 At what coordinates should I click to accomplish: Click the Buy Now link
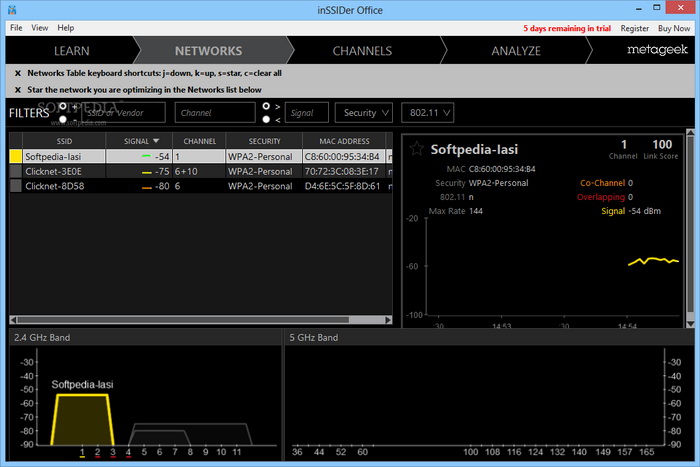pos(674,28)
